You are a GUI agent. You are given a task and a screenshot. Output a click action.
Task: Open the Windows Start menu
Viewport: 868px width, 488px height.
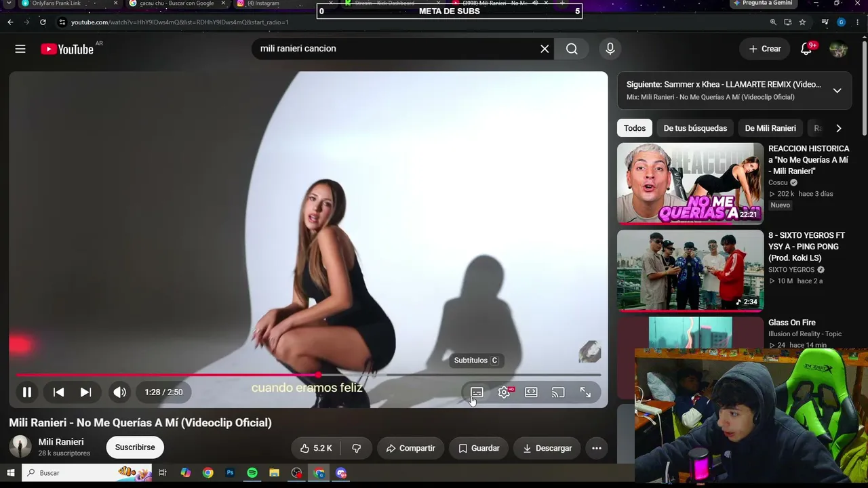(x=11, y=472)
